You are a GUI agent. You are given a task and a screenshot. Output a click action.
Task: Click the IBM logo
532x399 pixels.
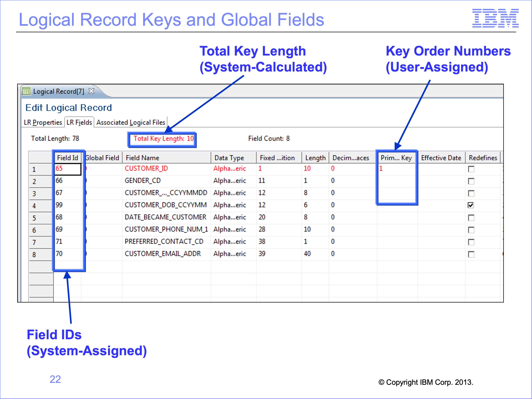coord(495,18)
